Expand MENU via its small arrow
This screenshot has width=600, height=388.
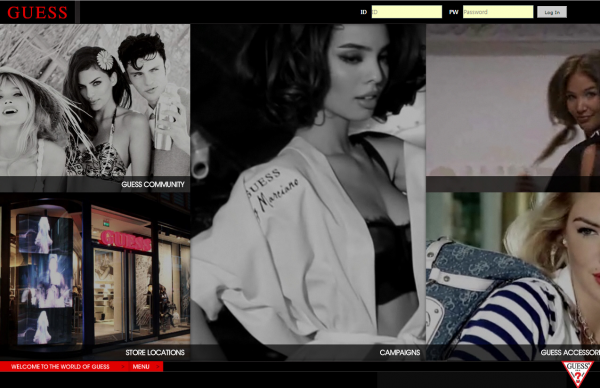pyautogui.click(x=158, y=367)
